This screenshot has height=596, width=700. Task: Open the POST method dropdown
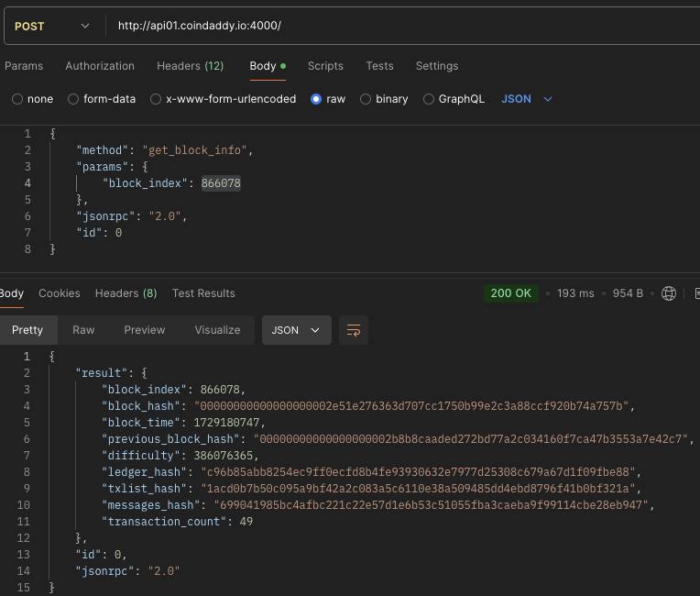point(52,26)
